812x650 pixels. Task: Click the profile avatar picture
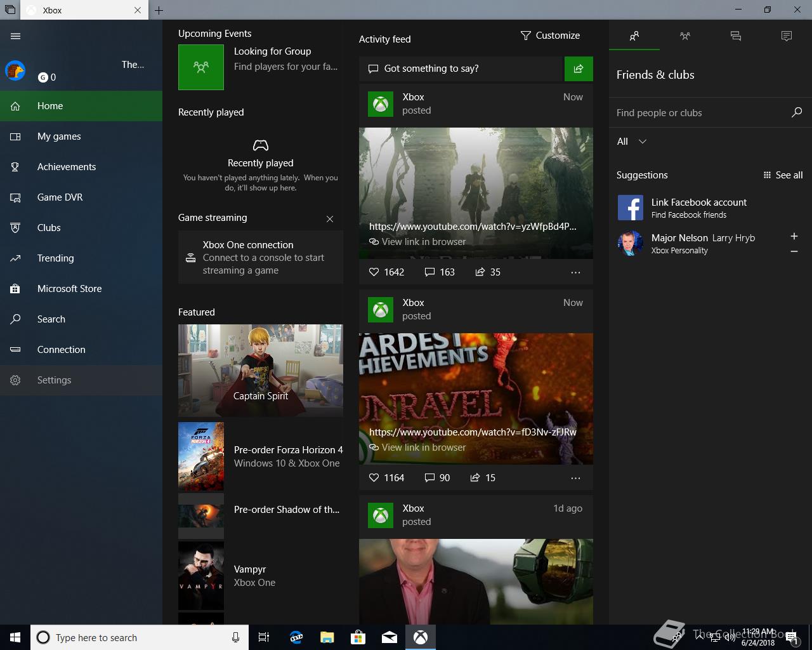pyautogui.click(x=15, y=70)
